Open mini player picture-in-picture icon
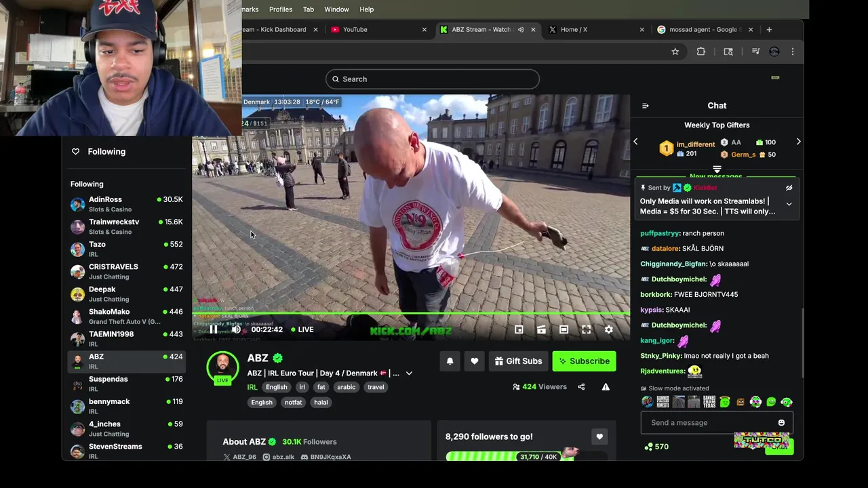 click(x=519, y=329)
